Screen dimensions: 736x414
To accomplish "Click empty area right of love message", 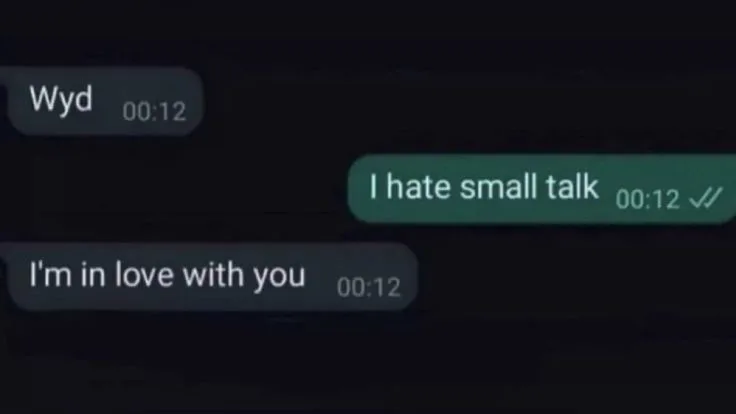I will [x=577, y=276].
